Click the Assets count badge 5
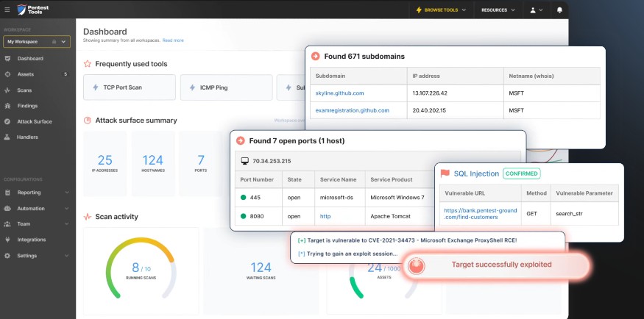This screenshot has width=644, height=319. (65, 74)
